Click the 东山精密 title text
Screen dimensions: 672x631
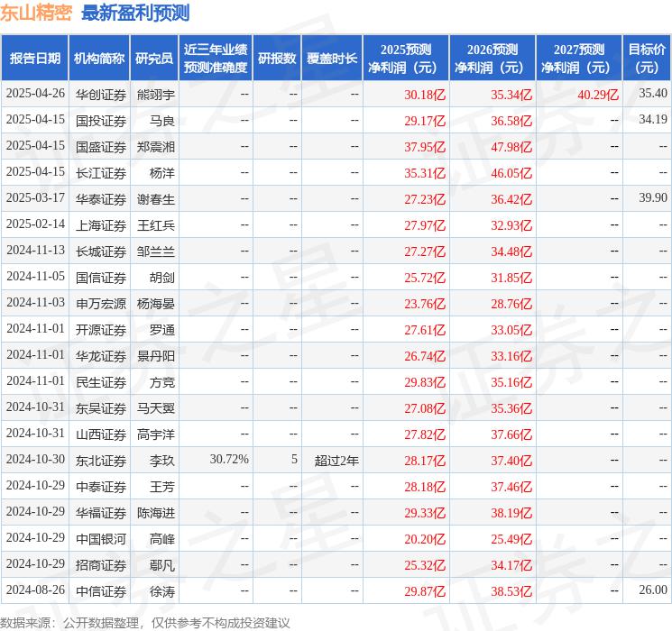tap(36, 13)
